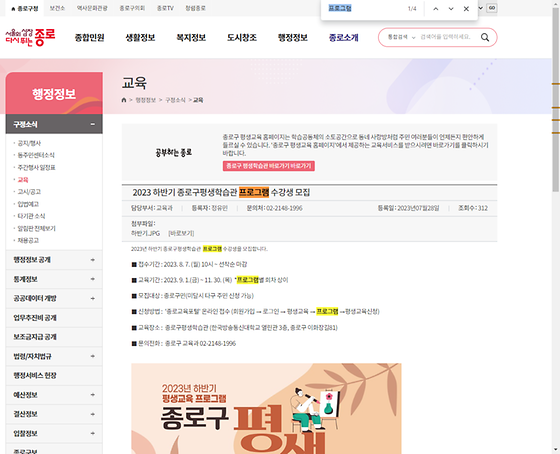This screenshot has height=454, width=560.
Task: Expand 결산정보 menu
Action: point(92,414)
